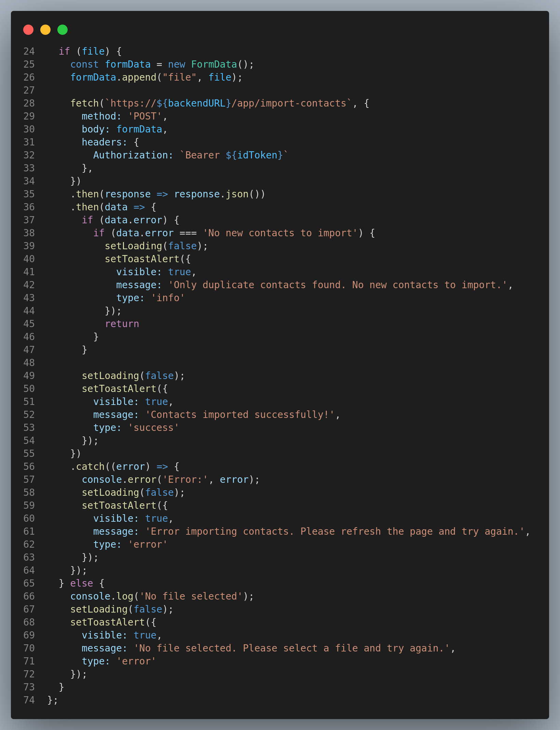Click the 'Error:' string literal

185,479
